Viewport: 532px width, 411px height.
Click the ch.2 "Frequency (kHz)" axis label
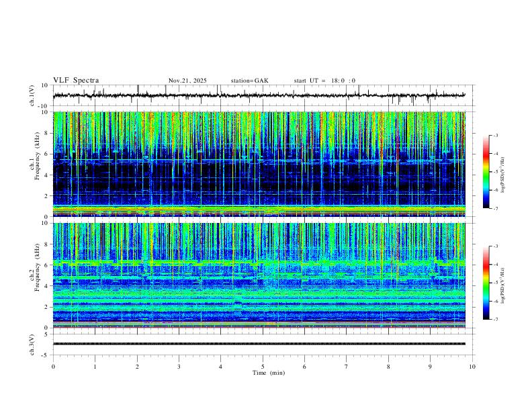tap(38, 267)
